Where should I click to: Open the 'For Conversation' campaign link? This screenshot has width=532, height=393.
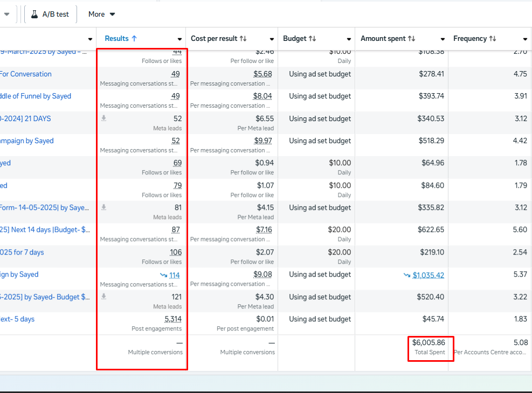(26, 74)
